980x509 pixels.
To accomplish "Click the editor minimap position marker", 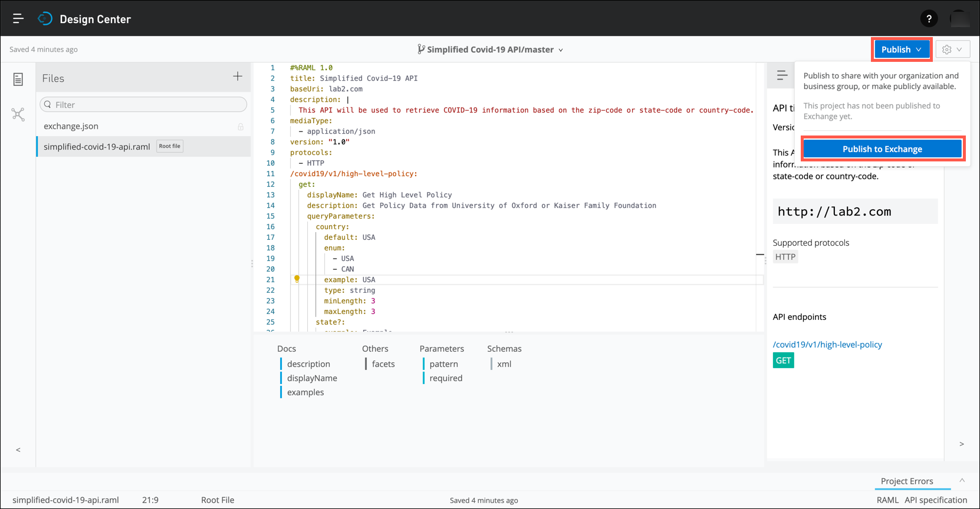I will click(760, 254).
